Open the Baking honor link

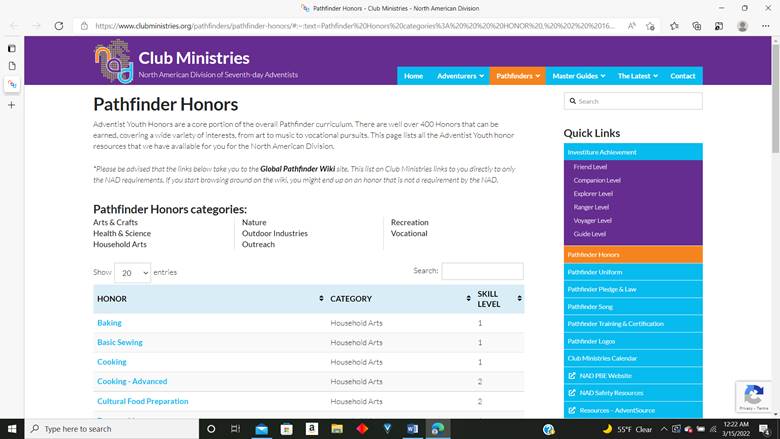point(109,323)
